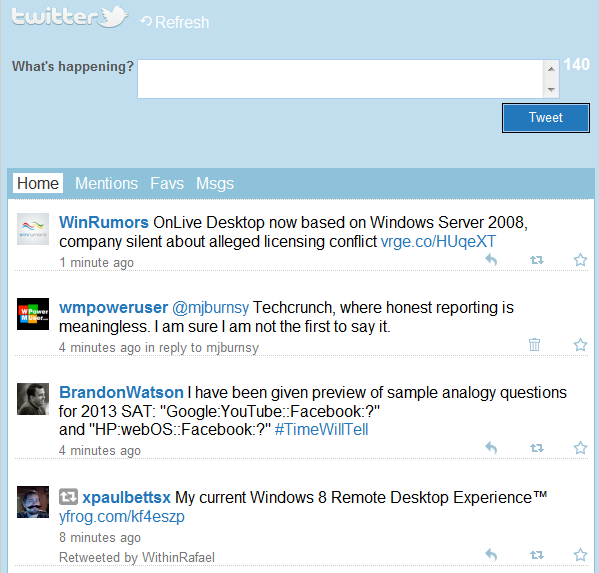Click the retweet badge beside xpaulbettsx
This screenshot has width=599, height=573.
pyautogui.click(x=68, y=497)
